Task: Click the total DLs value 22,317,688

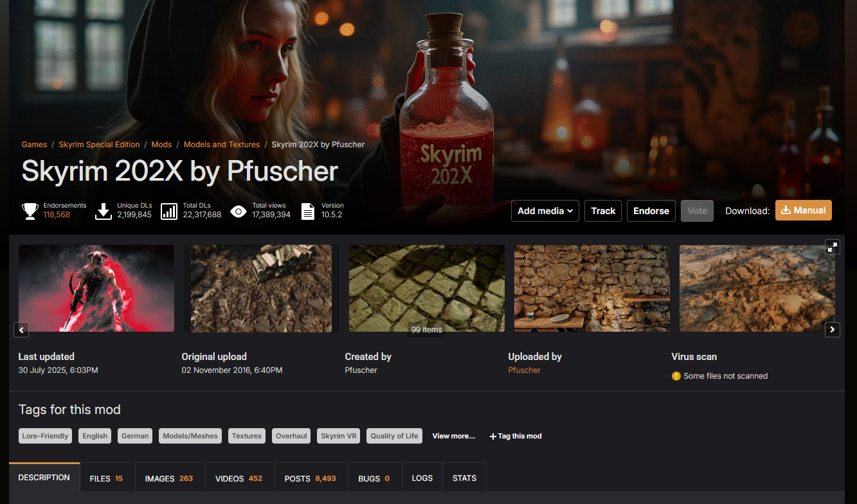Action: [x=202, y=215]
